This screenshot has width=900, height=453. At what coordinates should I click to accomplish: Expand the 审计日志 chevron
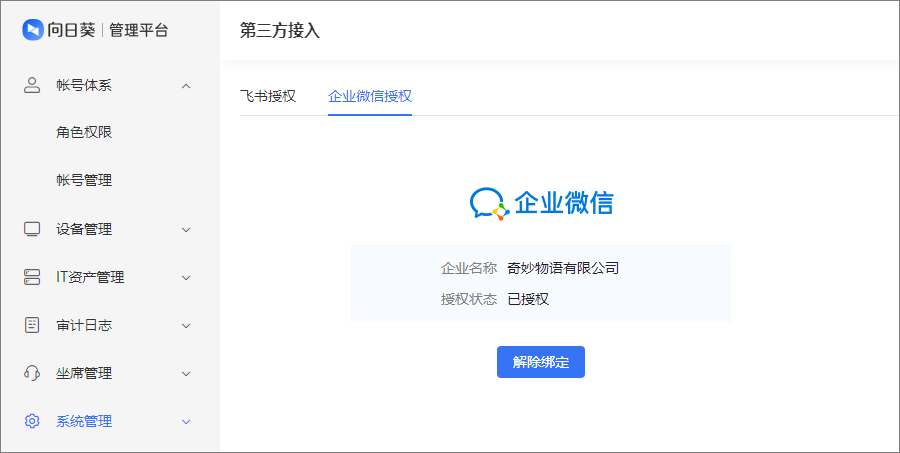coord(186,326)
